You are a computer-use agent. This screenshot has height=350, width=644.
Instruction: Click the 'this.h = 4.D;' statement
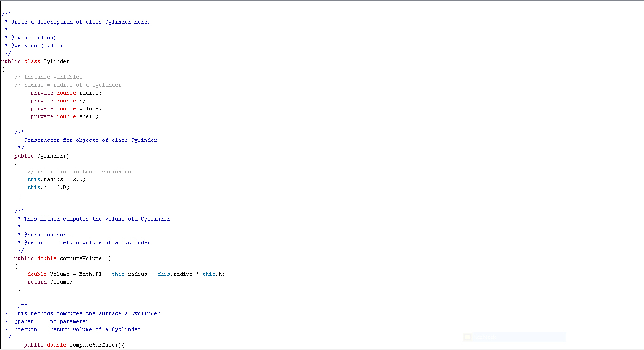click(x=48, y=187)
